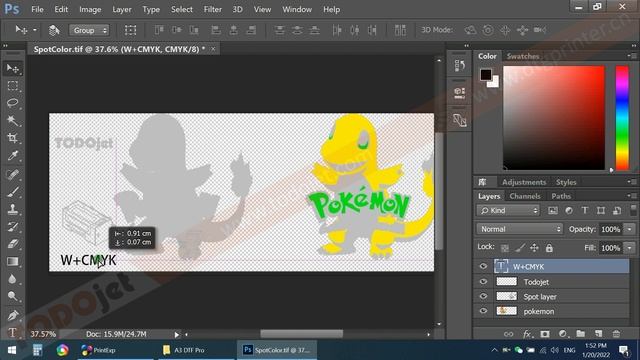Create a new group folder
640x360 pixels.
click(x=580, y=334)
